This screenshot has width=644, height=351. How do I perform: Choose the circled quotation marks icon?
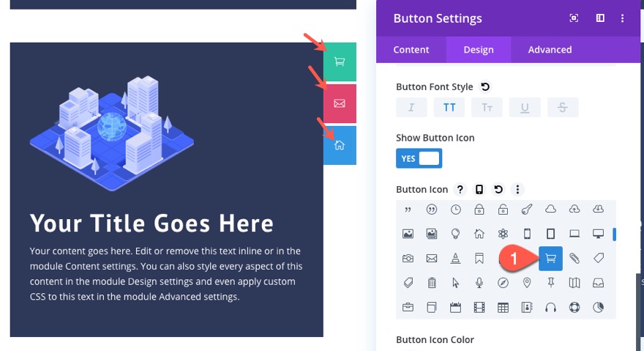tap(432, 210)
